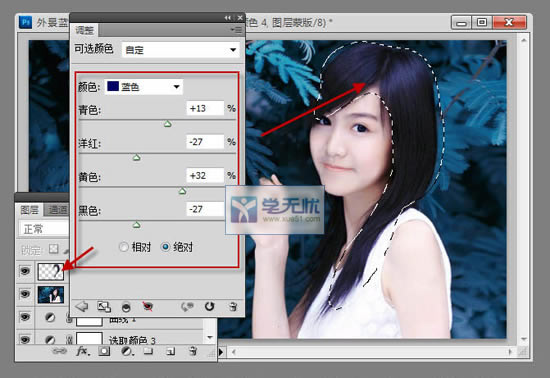Click the return to adjustment list arrow
Screen dimensions: 550x378
82,306
